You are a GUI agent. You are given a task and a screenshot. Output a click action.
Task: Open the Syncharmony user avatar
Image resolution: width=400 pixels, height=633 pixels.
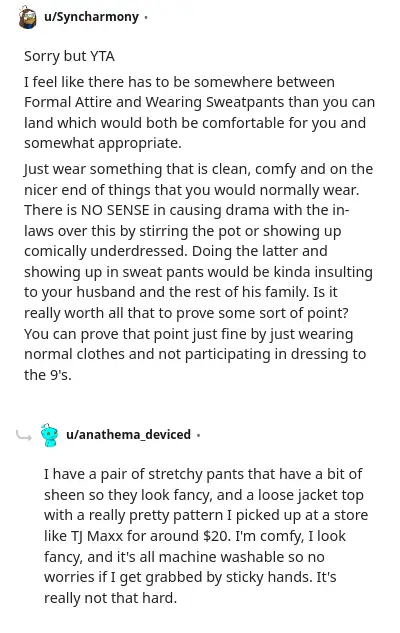click(x=28, y=17)
